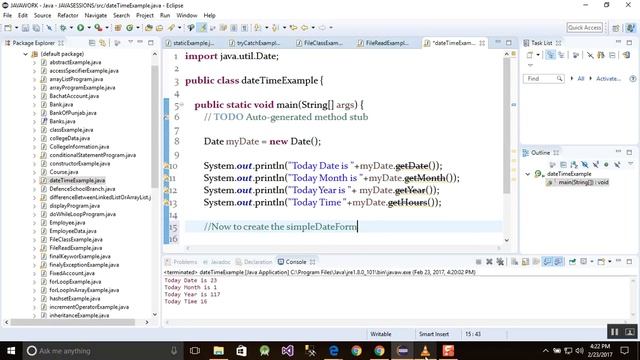Collapse the (default package) tree node

(x=26, y=54)
